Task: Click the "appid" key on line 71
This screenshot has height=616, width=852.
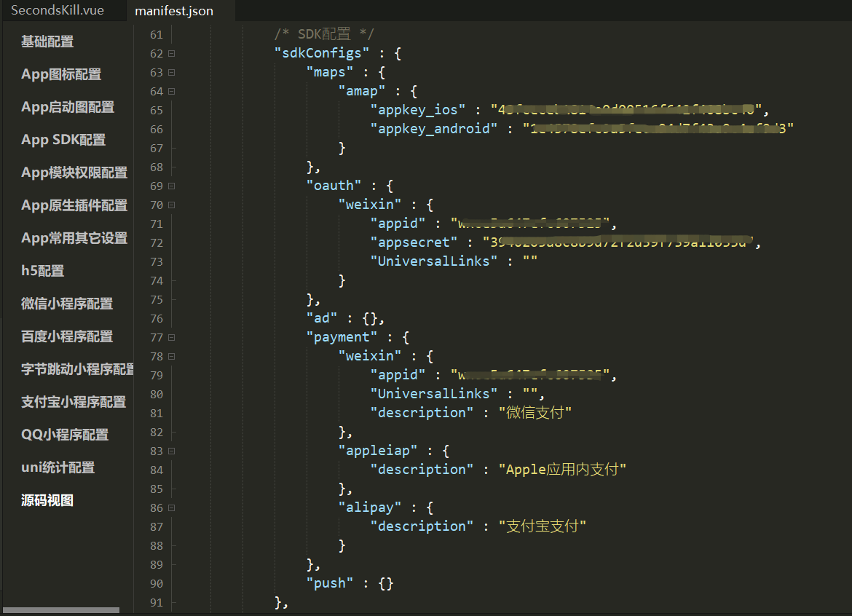Action: pyautogui.click(x=398, y=224)
